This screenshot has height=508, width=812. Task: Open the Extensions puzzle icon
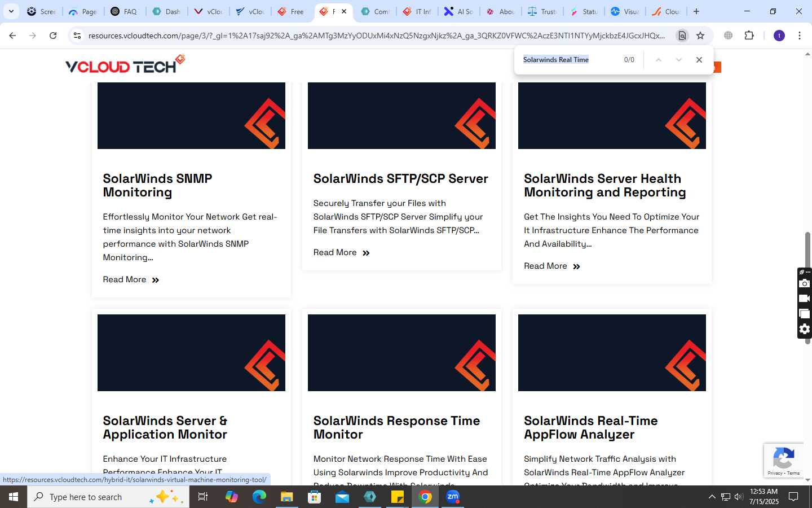(749, 36)
